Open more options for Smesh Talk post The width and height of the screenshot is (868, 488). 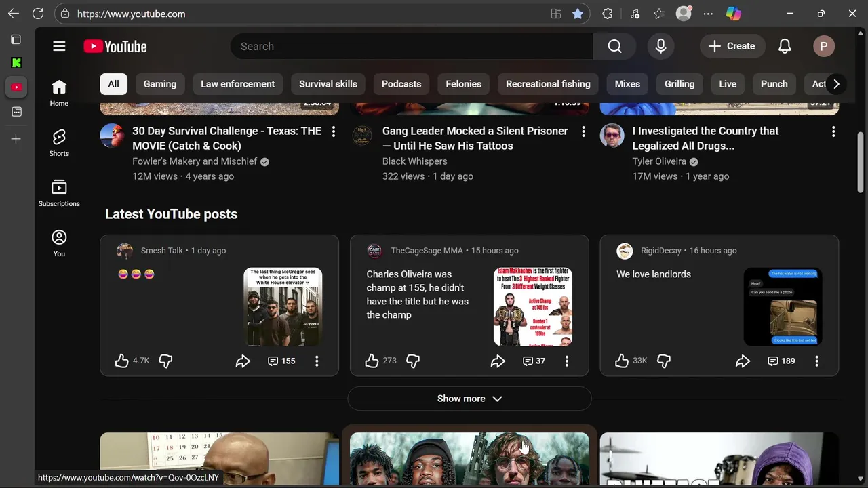tap(317, 361)
